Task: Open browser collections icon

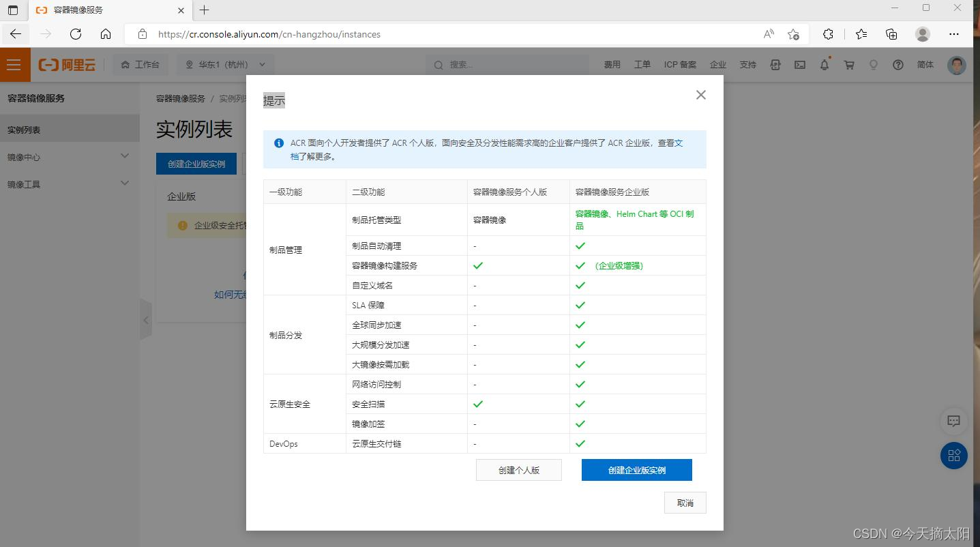Action: point(891,34)
